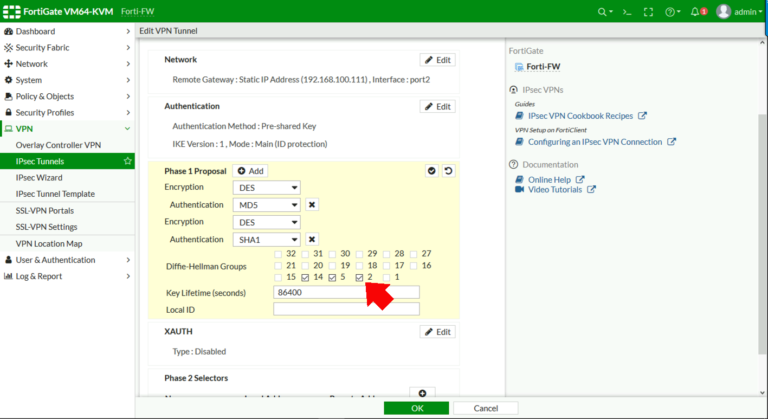This screenshot has width=768, height=419.
Task: Expand Log & Report menu
Action: pyautogui.click(x=67, y=276)
